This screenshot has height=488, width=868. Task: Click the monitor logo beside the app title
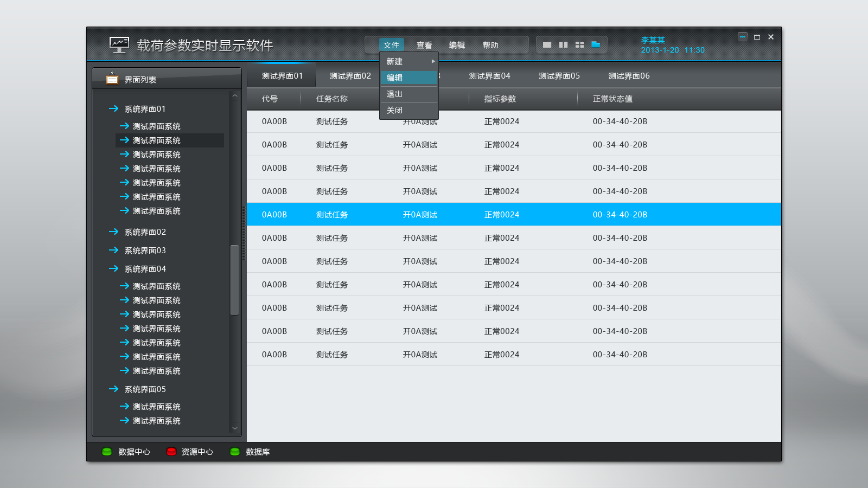tap(119, 44)
